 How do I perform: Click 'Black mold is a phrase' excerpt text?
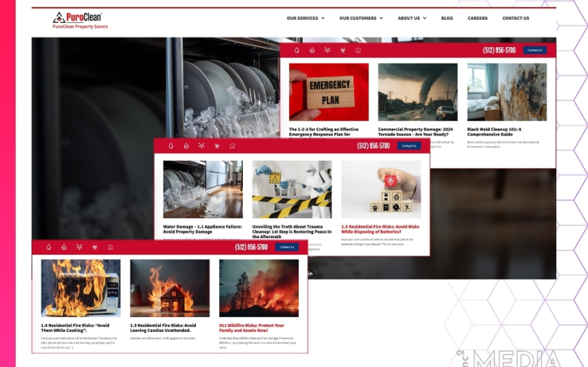point(503,145)
